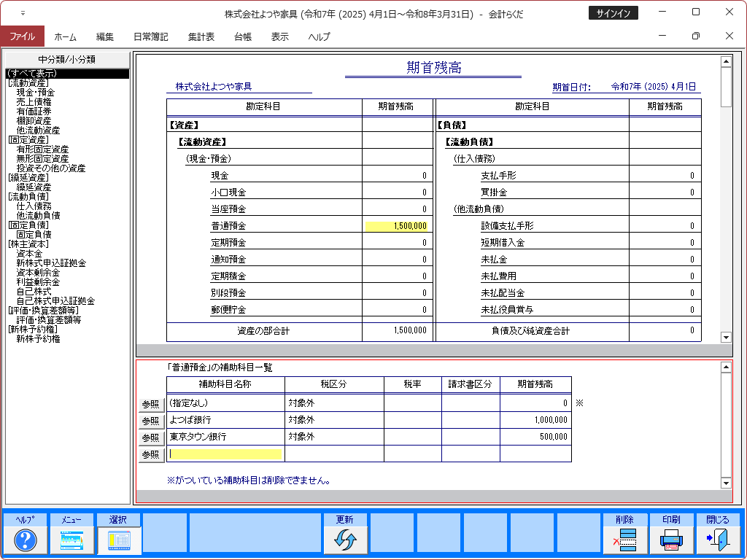The image size is (747, 560).
Task: Click the empty yellow 補助科目名称 input field
Action: pyautogui.click(x=225, y=454)
